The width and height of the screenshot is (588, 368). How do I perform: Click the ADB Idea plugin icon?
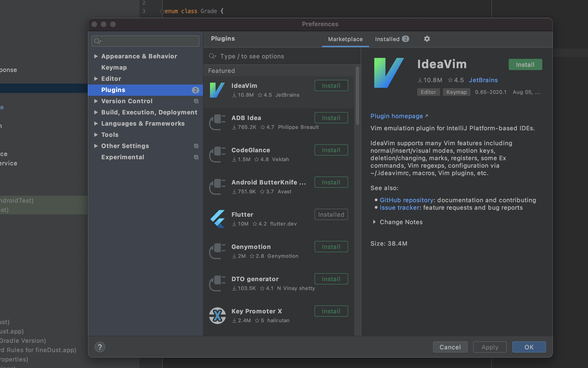tap(217, 122)
